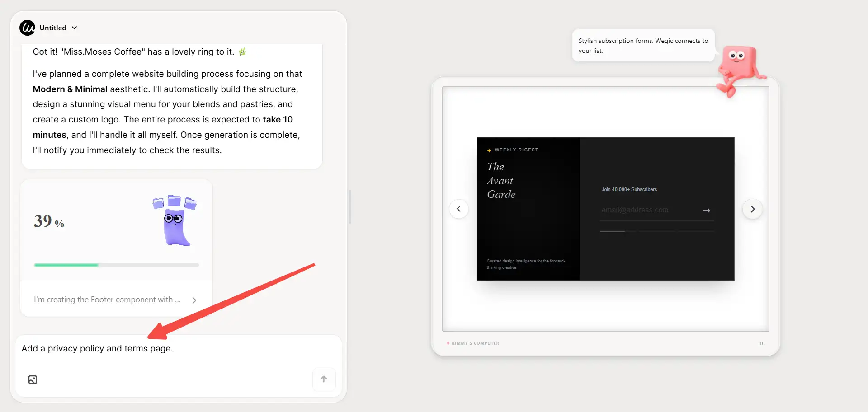This screenshot has height=412, width=868.
Task: Click the image upload icon
Action: point(33,379)
